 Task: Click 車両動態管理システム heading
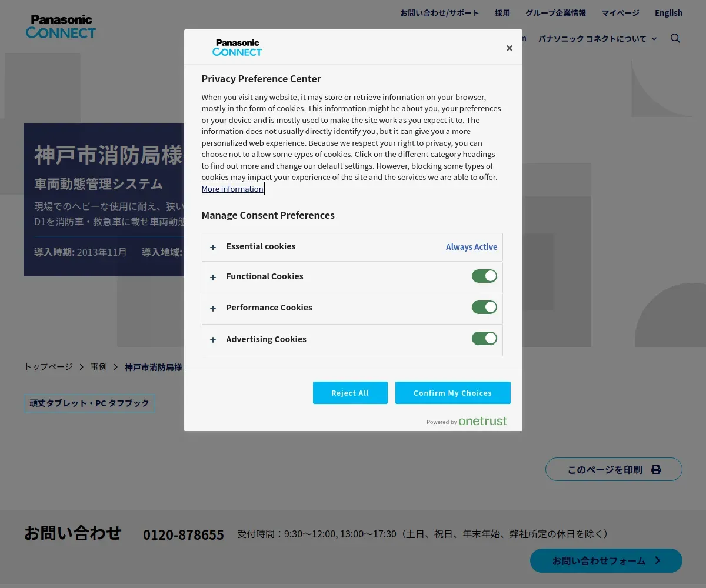98,184
